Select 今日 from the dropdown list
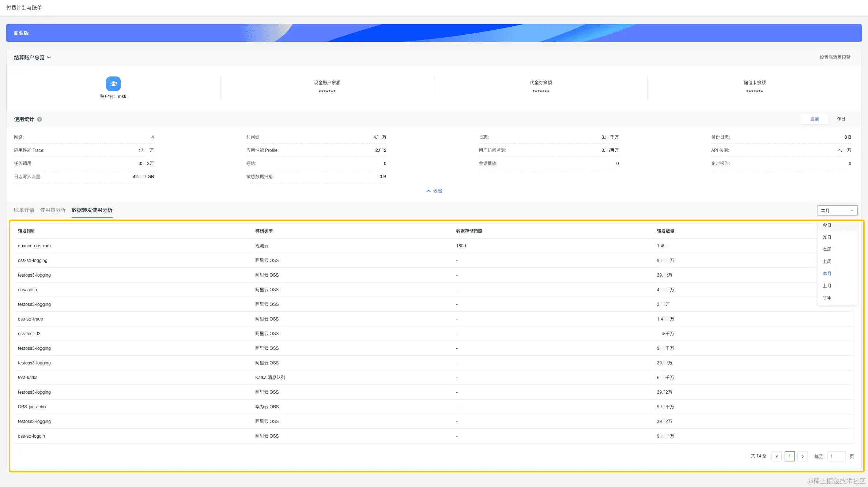The image size is (868, 487). click(x=827, y=225)
